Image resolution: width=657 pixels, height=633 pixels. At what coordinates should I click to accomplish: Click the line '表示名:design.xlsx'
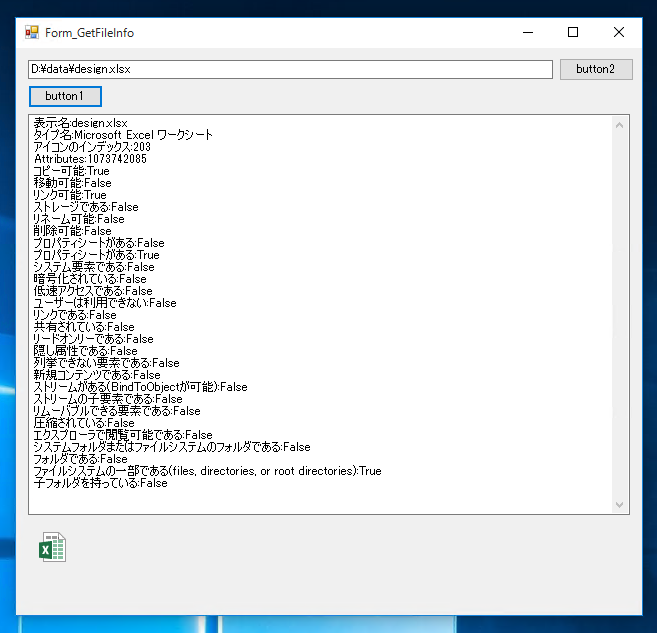(x=80, y=123)
